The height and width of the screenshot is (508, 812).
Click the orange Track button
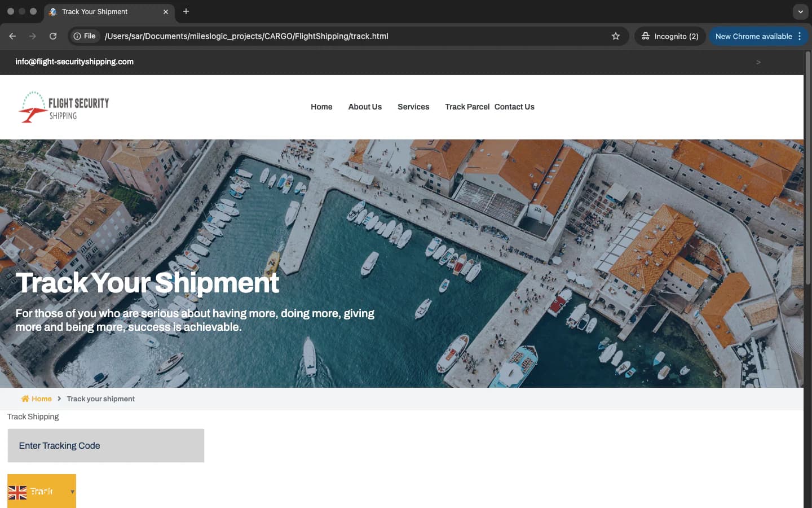42,491
